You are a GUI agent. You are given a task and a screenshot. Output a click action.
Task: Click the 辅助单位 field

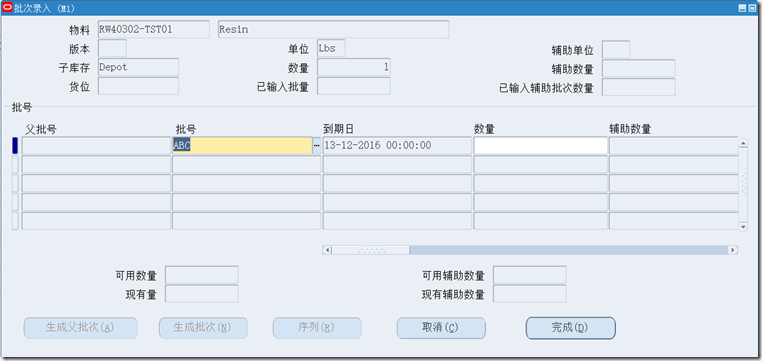[x=616, y=50]
